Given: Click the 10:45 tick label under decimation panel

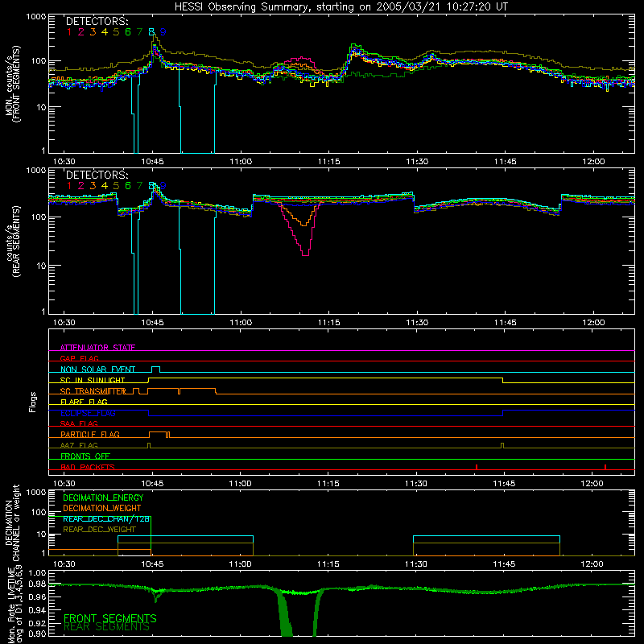Looking at the screenshot, I should [x=152, y=564].
